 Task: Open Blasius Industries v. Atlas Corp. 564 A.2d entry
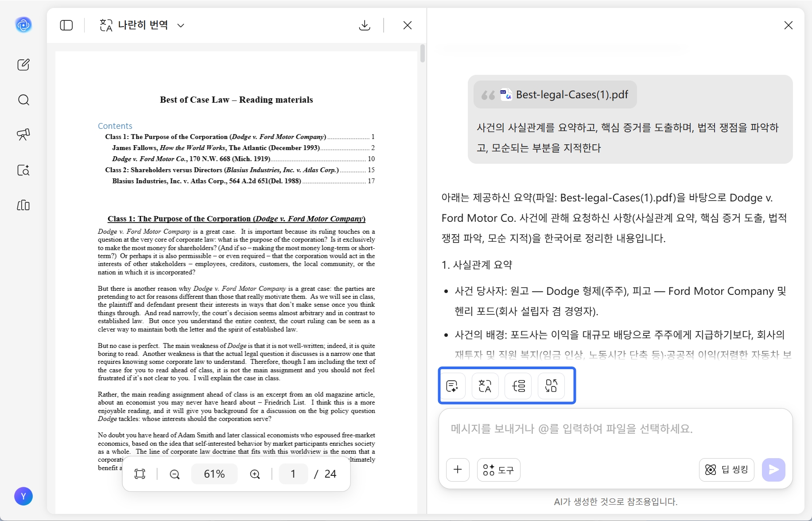(x=243, y=181)
